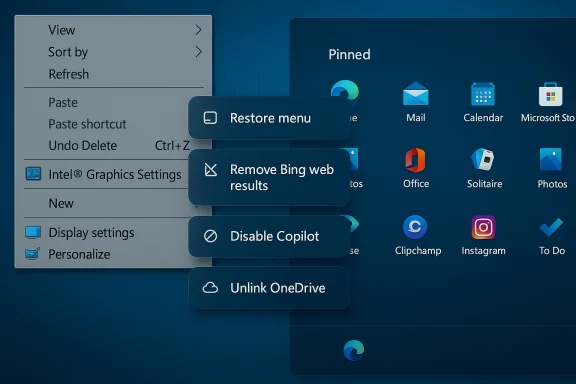Screen dimensions: 576x384
Task: Launch the Solitaire icon
Action: tap(483, 159)
